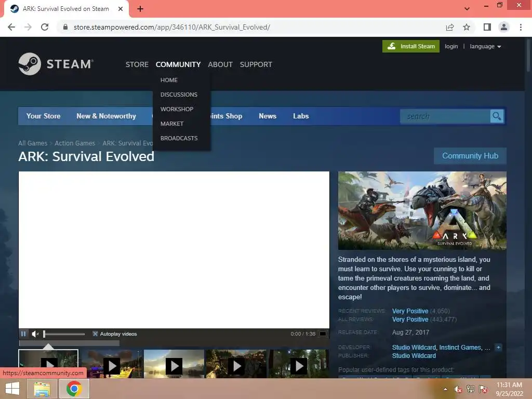This screenshot has height=399, width=532.
Task: Open the ABOUT menu item
Action: pyautogui.click(x=220, y=64)
